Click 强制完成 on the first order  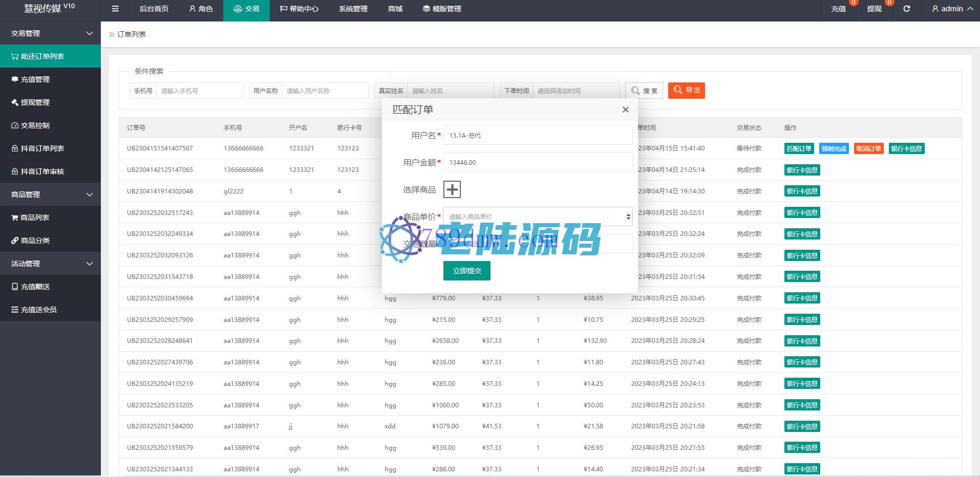(x=834, y=149)
